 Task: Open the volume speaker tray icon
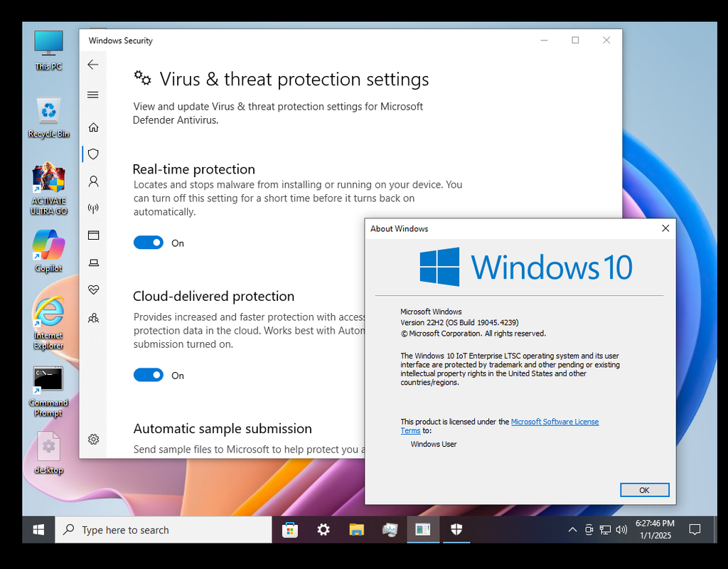pyautogui.click(x=621, y=529)
